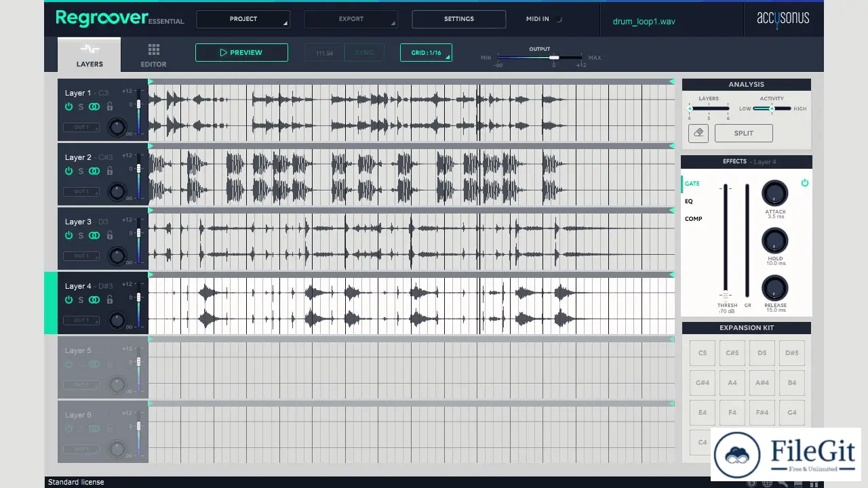
Task: Select the COMP effect tab
Action: 693,219
